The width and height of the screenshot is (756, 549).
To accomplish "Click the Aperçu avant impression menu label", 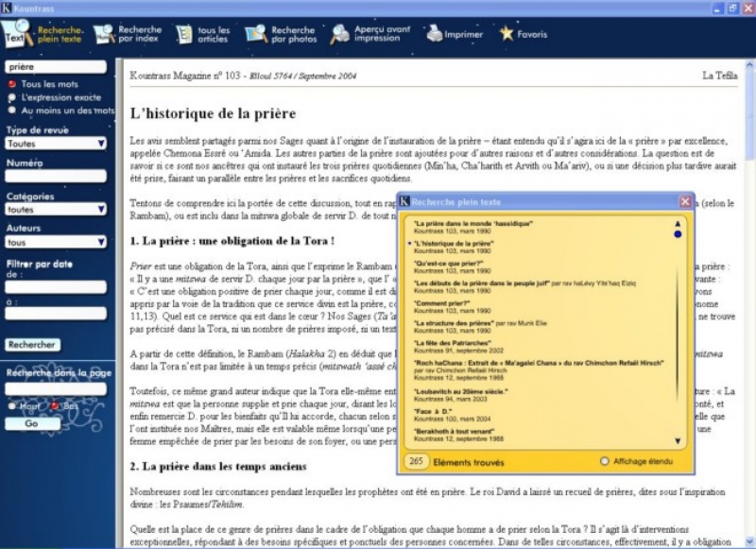I will click(x=383, y=33).
